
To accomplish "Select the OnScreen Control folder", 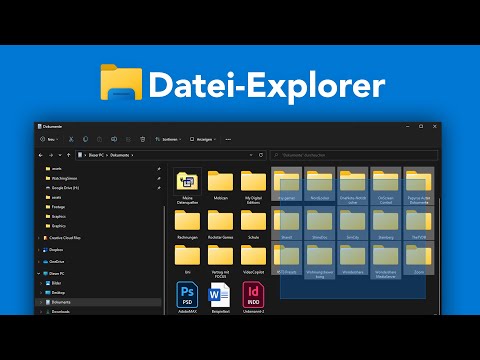I will (x=386, y=186).
